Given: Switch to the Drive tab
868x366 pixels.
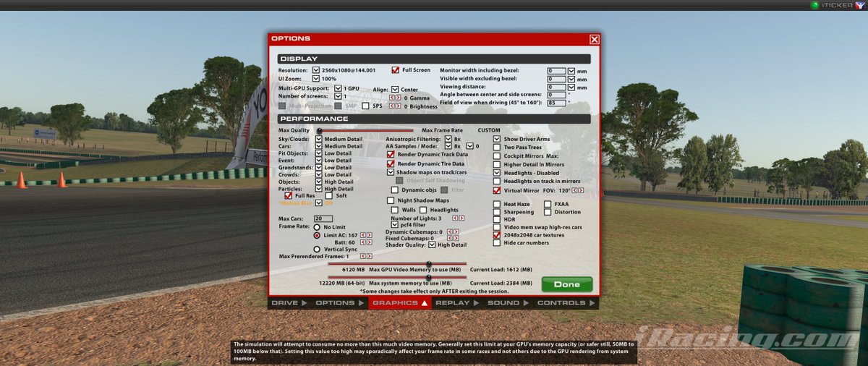Looking at the screenshot, I should point(289,303).
